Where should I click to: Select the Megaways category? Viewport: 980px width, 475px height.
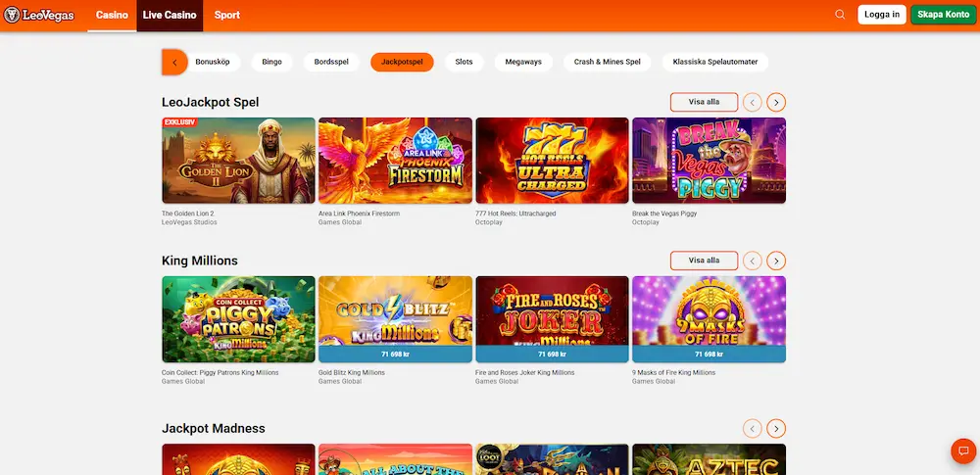point(523,62)
